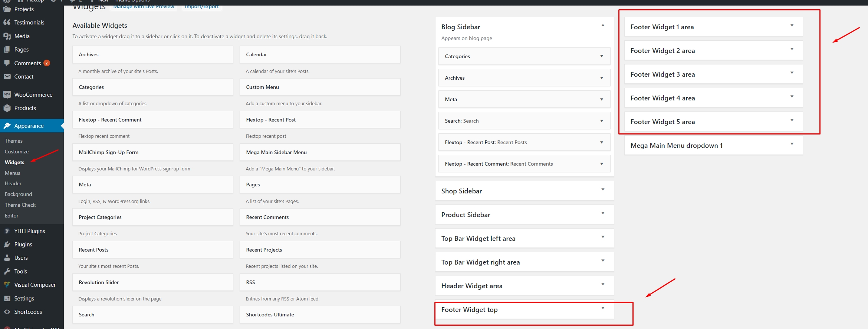The width and height of the screenshot is (868, 329).
Task: Select the RSS available widget
Action: [x=320, y=282]
